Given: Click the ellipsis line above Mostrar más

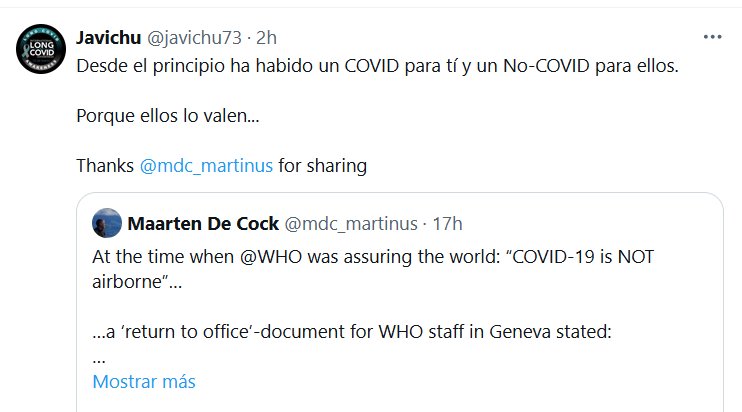Looking at the screenshot, I should point(99,356).
